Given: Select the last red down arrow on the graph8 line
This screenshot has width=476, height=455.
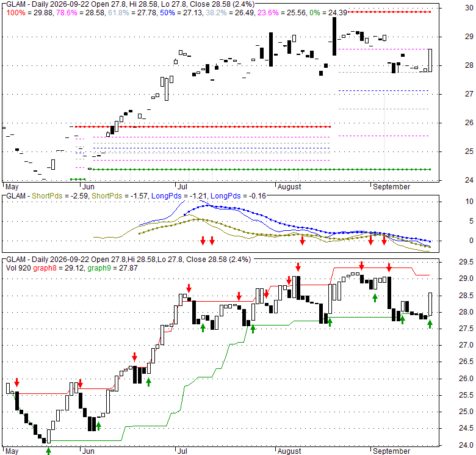Looking at the screenshot, I should tap(389, 268).
